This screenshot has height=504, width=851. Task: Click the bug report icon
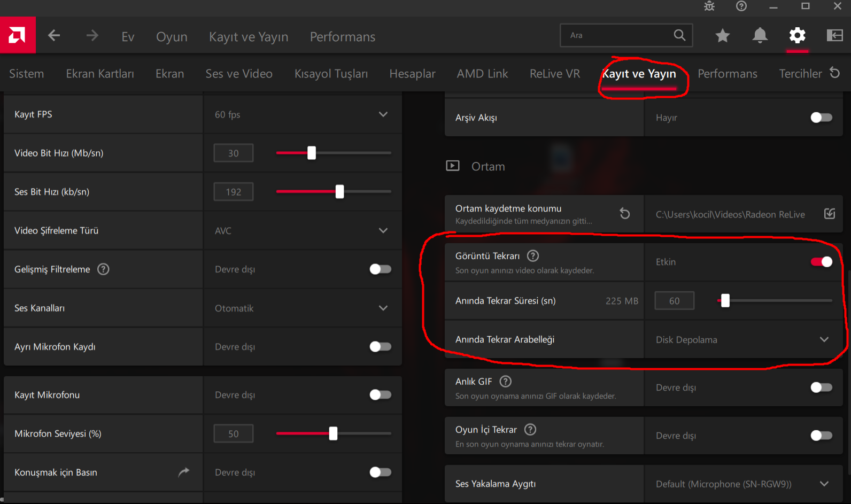tap(709, 6)
